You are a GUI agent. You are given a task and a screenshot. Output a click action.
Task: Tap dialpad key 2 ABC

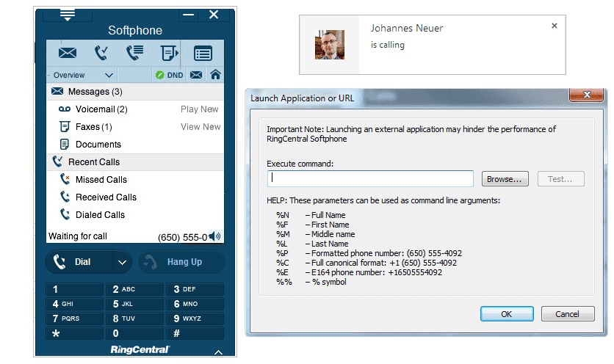(134, 289)
